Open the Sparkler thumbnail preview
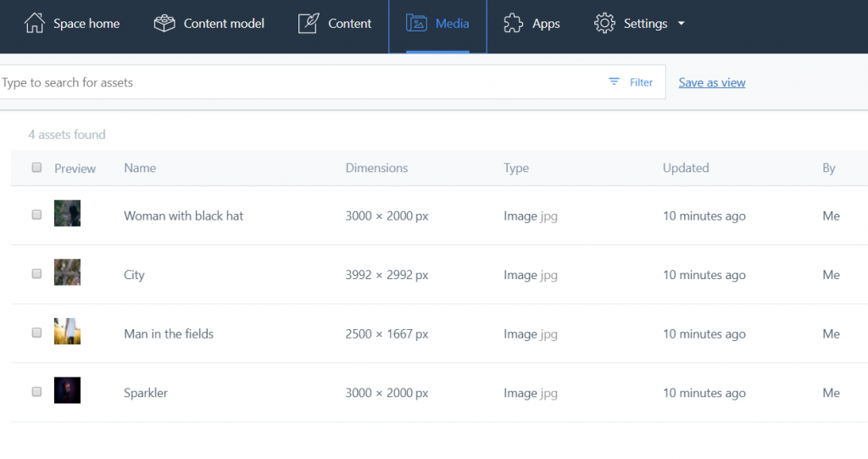Viewport: 868px width, 459px height. 67,390
